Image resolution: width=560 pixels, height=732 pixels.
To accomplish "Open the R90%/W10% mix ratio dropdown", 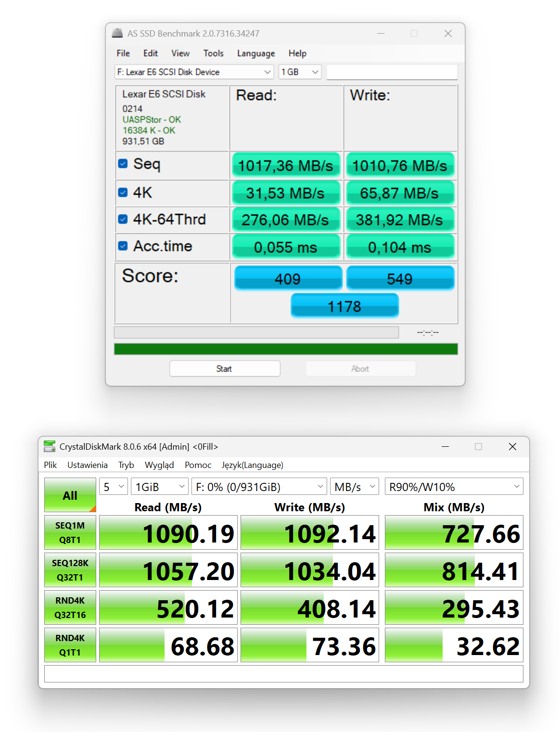I will click(454, 487).
